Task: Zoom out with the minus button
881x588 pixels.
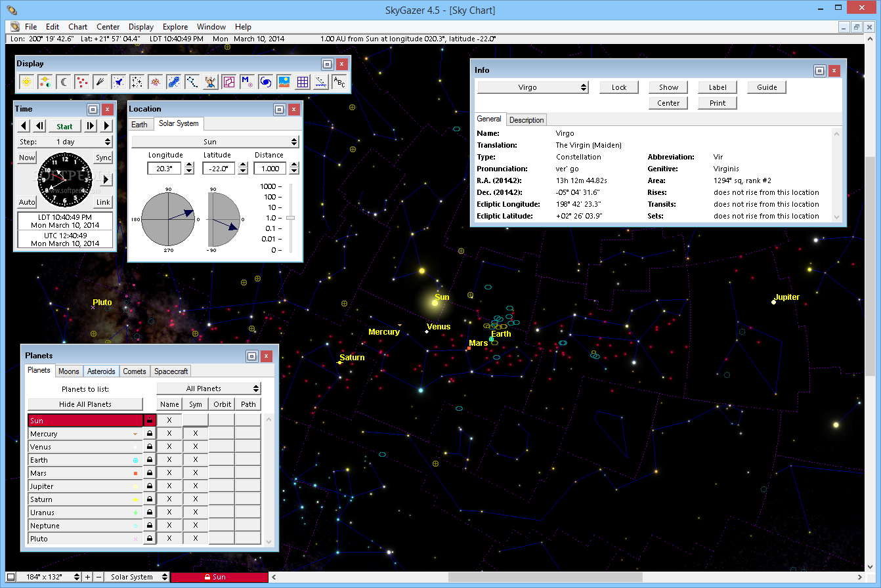Action: click(x=98, y=577)
